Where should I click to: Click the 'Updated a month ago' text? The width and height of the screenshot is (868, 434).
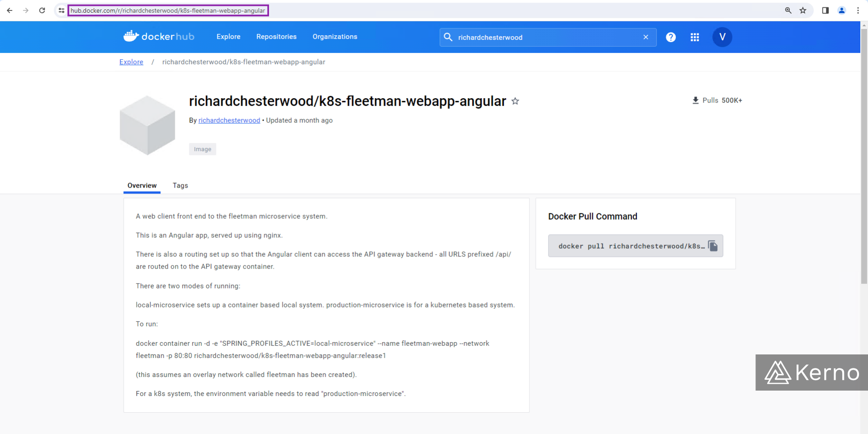click(299, 120)
